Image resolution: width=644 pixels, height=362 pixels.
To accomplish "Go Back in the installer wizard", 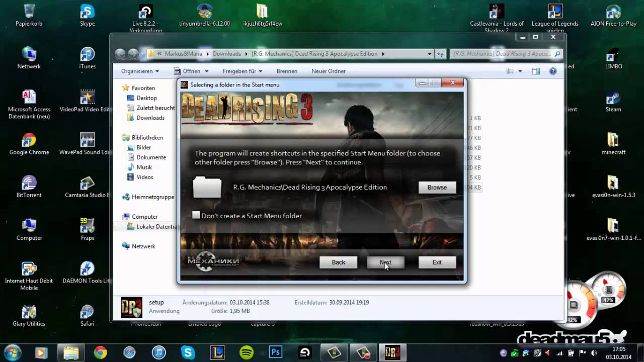I will coord(339,262).
